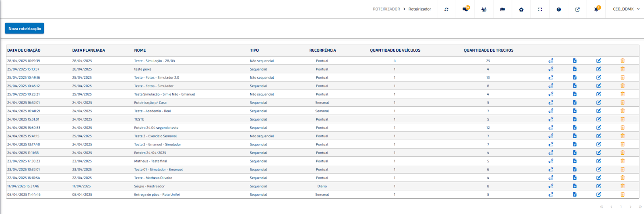
Task: Open the chat messages icon with badge
Action: (x=466, y=9)
